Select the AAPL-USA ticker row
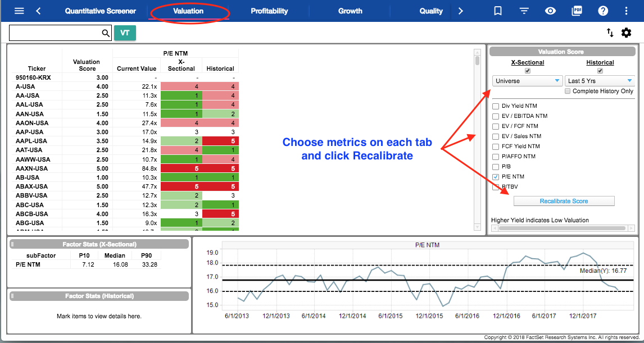644x343 pixels. (x=125, y=141)
